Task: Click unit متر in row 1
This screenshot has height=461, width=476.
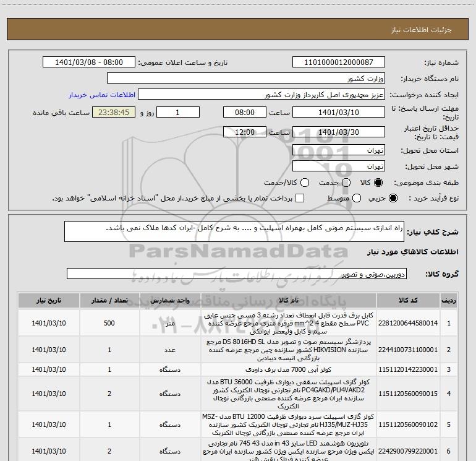Action: [x=170, y=323]
